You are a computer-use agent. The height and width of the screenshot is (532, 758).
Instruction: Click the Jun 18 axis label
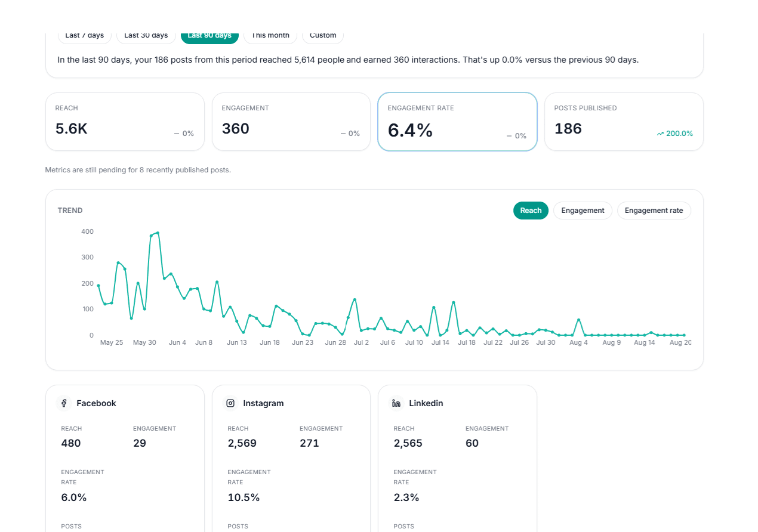[269, 342]
